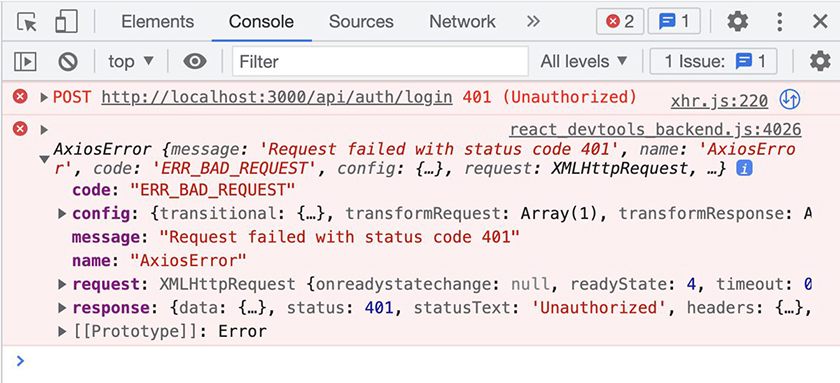This screenshot has height=383, width=840.
Task: Open the All levels log filter dropdown
Action: click(x=584, y=62)
